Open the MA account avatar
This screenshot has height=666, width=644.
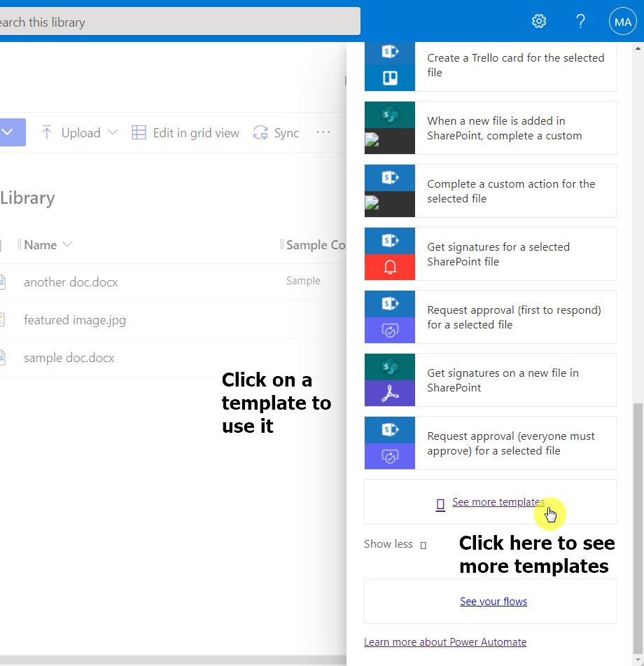pyautogui.click(x=622, y=21)
